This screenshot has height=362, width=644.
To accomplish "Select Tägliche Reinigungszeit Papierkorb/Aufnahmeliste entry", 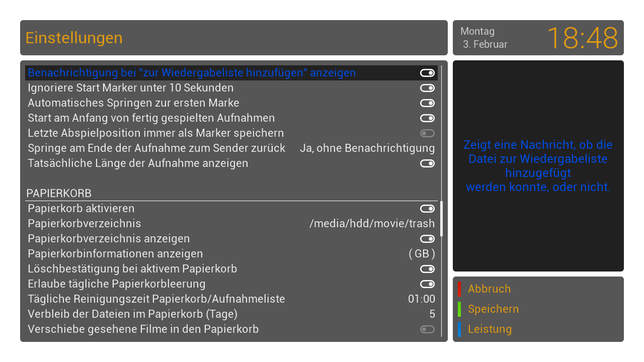I will pyautogui.click(x=231, y=299).
